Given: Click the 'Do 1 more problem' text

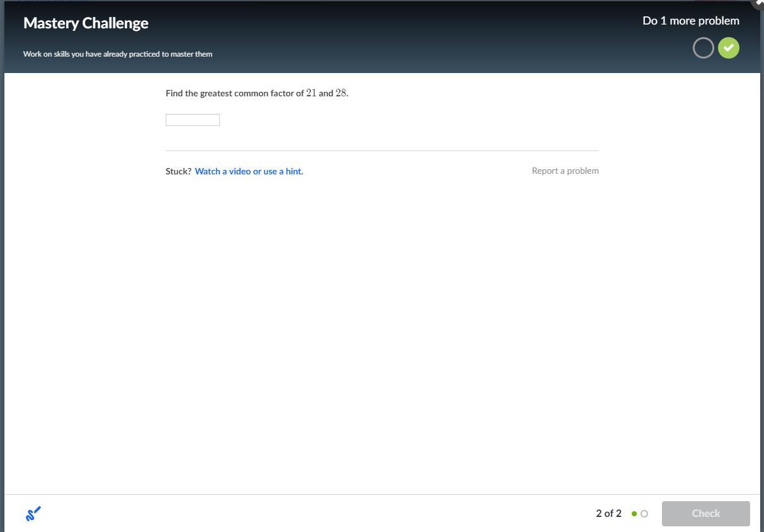Looking at the screenshot, I should click(x=691, y=21).
